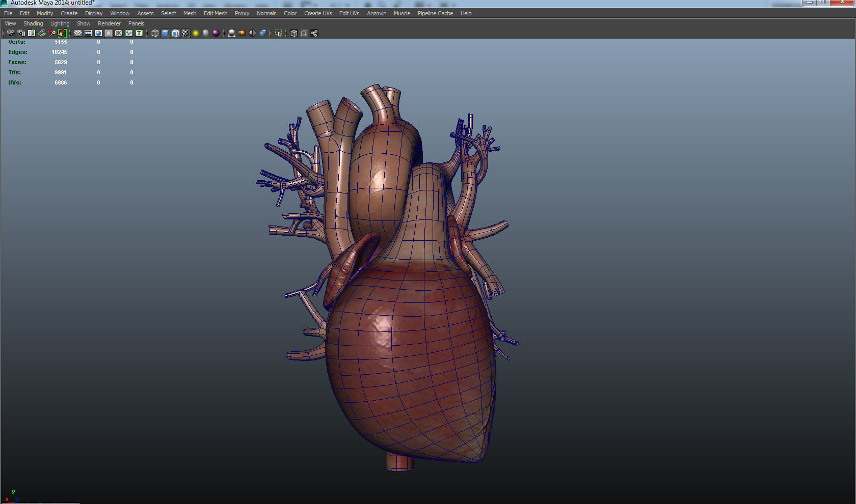Image resolution: width=856 pixels, height=504 pixels.
Task: Switch viewport to Wireframe shading
Action: coord(155,33)
